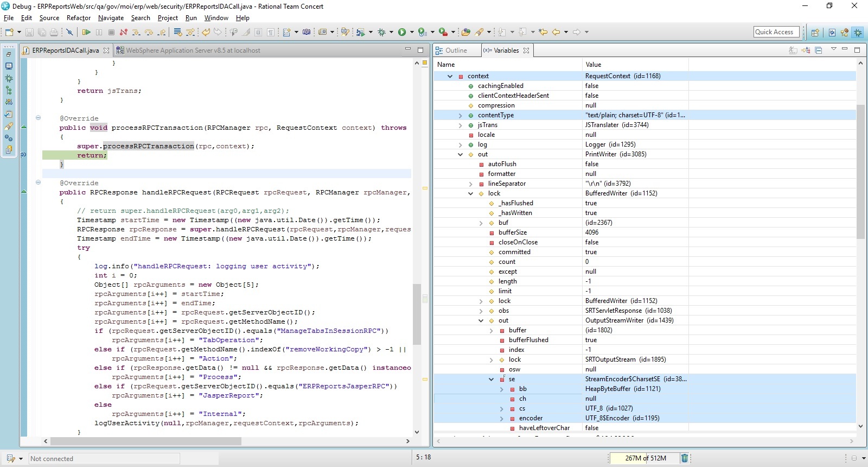Click the Resume debug button
868x467 pixels.
pos(86,33)
